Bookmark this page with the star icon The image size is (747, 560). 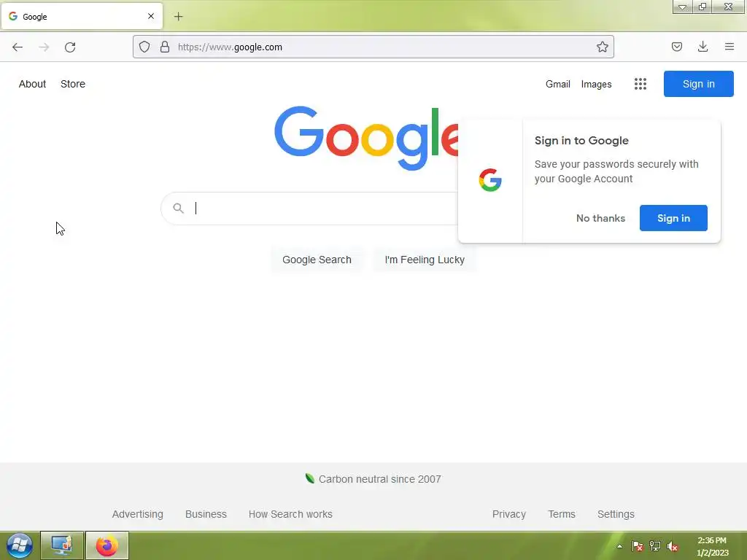(x=602, y=47)
